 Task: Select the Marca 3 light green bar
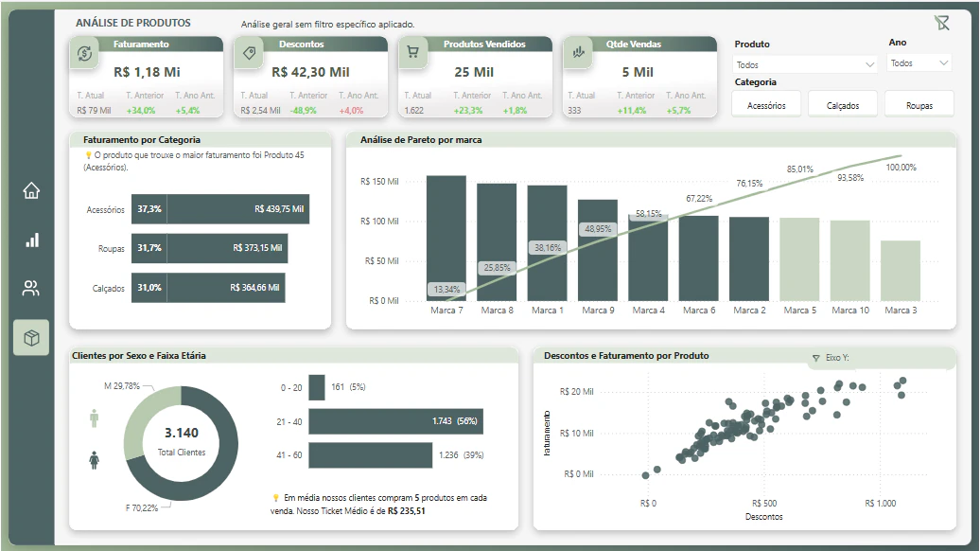point(901,271)
